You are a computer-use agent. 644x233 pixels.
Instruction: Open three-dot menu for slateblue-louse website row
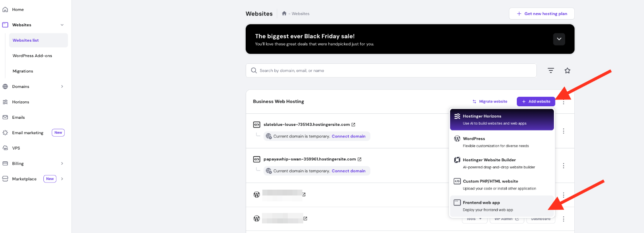[563, 131]
